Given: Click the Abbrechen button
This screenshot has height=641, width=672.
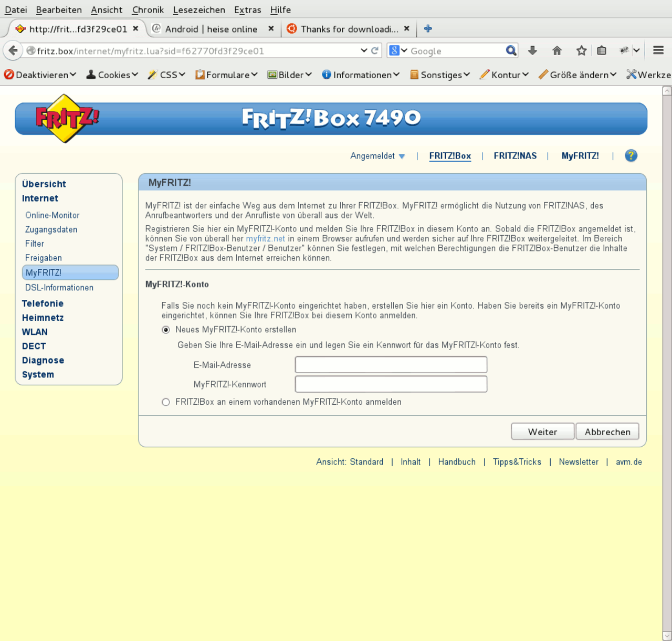Looking at the screenshot, I should tap(607, 432).
